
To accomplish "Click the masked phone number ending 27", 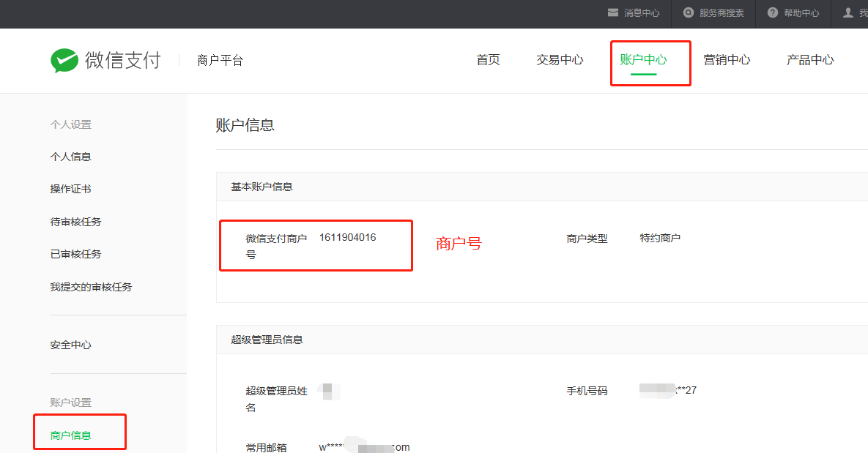I will (667, 390).
